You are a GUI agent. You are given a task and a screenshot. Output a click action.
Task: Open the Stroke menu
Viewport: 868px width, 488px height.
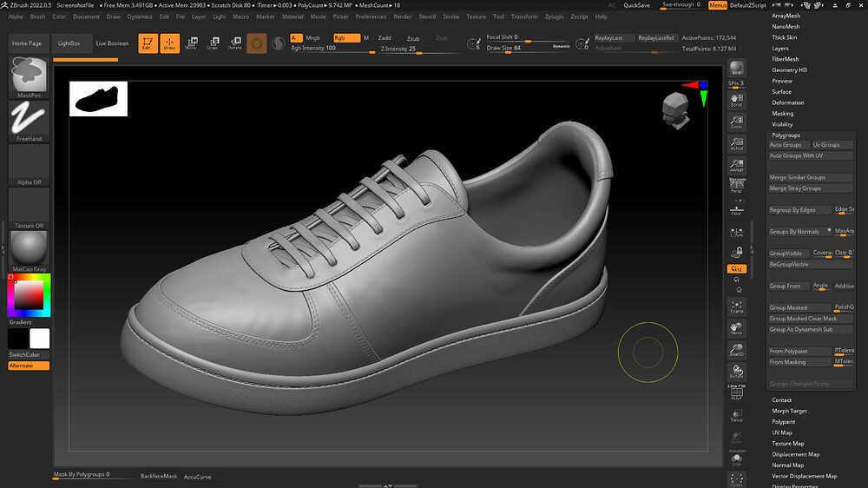tap(451, 16)
